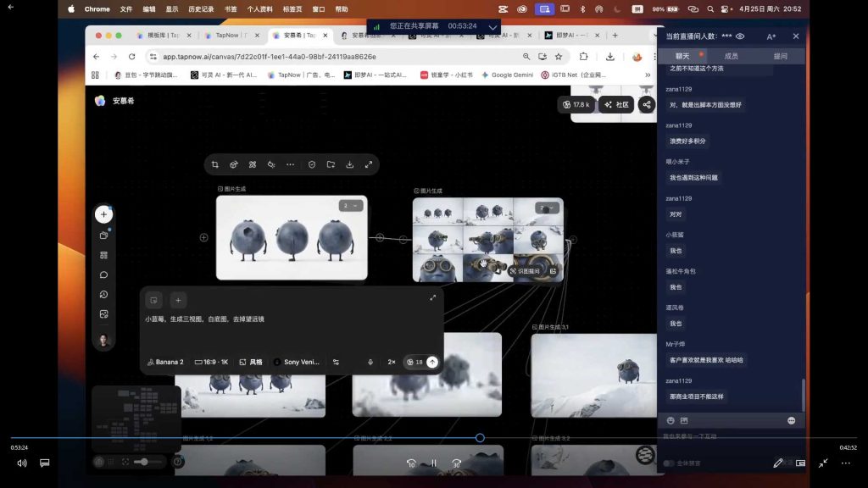
Task: Click the share icon at top right
Action: click(x=647, y=104)
